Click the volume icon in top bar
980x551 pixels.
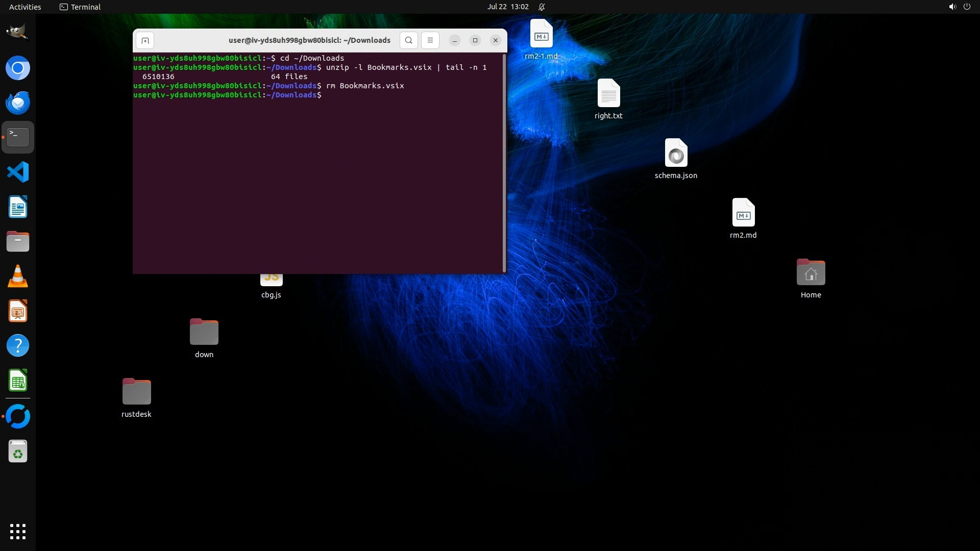pos(952,7)
